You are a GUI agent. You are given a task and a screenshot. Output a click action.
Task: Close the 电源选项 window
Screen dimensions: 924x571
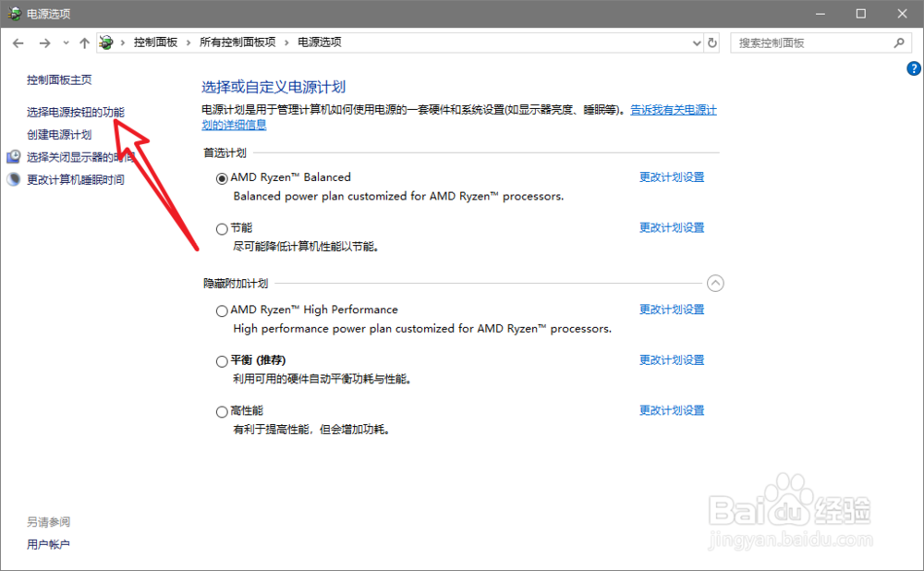click(x=902, y=14)
